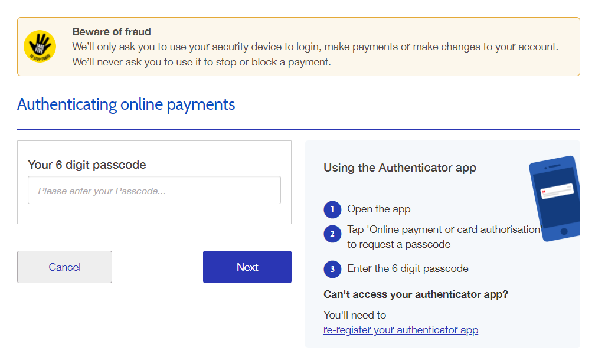Click the 'Beware of fraud' heading

(112, 32)
